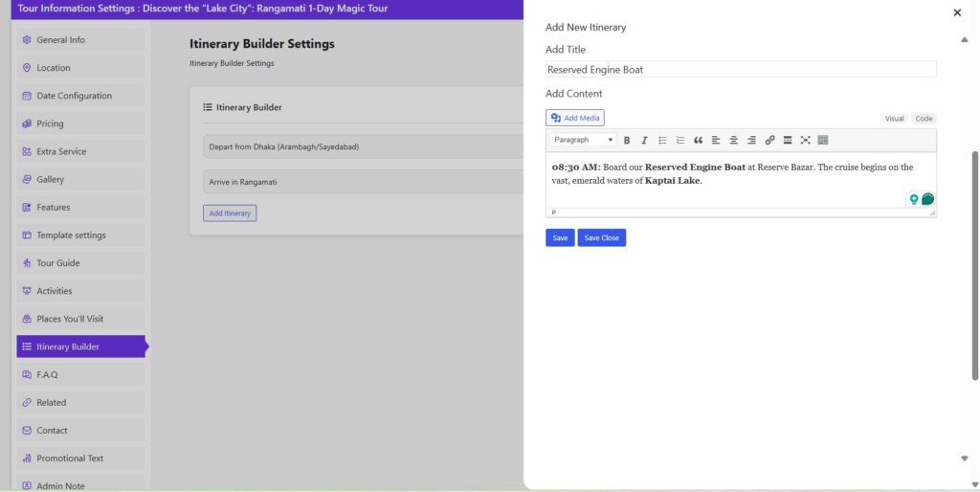The width and height of the screenshot is (980, 492).
Task: Insert a numbered list
Action: (680, 140)
